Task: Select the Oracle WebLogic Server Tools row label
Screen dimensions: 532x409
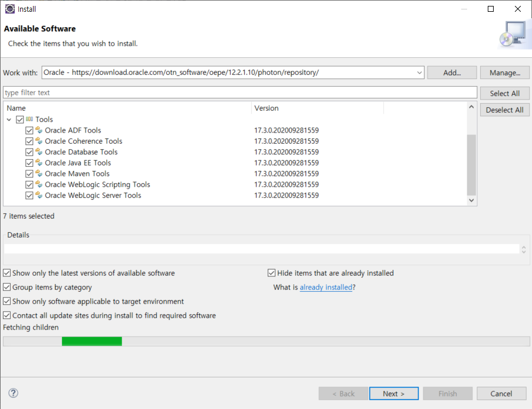Action: (93, 195)
